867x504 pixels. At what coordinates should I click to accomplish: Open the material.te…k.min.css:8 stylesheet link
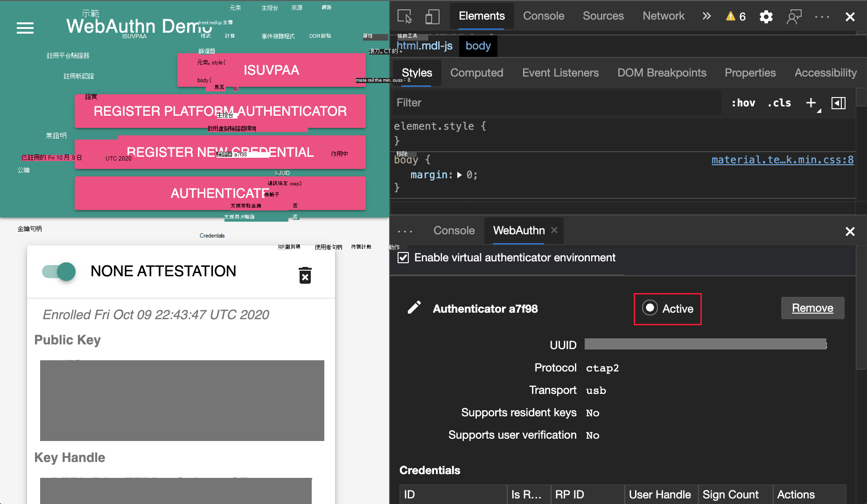(782, 160)
